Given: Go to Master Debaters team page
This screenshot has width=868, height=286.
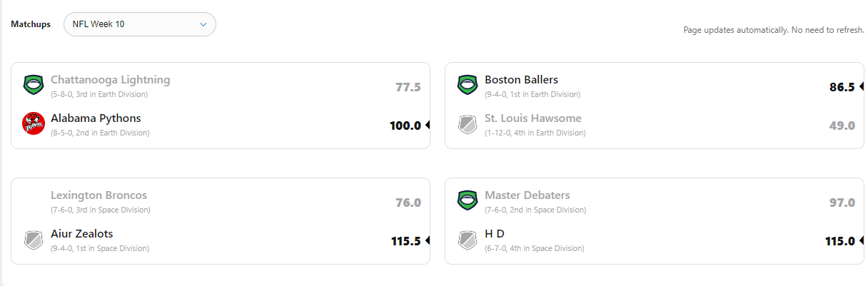Looking at the screenshot, I should point(527,195).
